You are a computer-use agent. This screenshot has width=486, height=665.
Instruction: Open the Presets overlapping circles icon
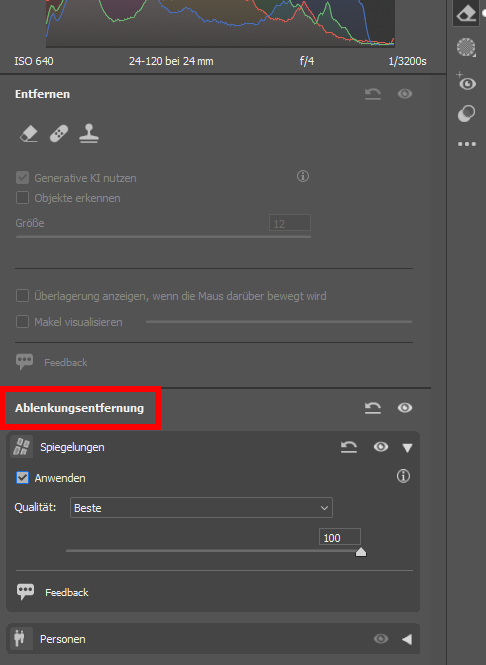point(466,114)
